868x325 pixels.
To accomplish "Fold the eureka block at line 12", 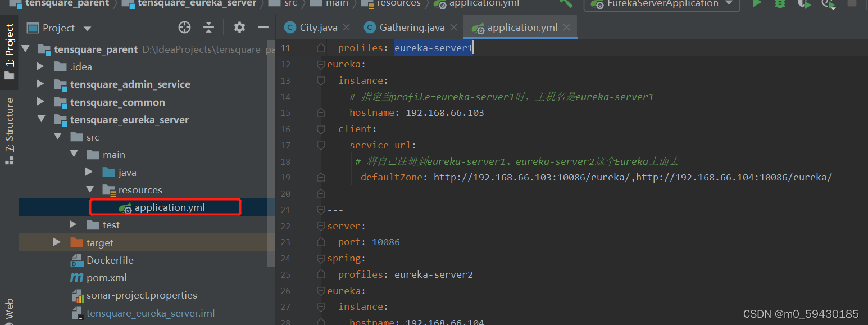I will click(x=321, y=65).
